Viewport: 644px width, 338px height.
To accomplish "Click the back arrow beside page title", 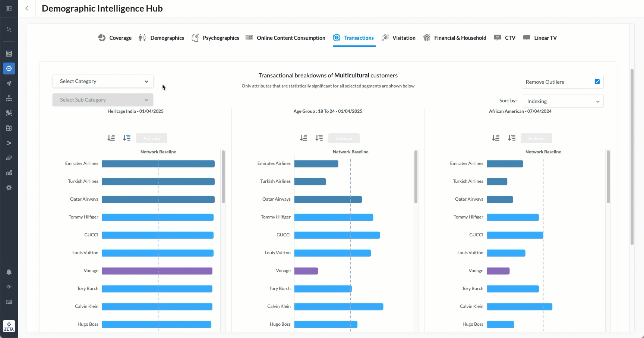I will tap(27, 8).
